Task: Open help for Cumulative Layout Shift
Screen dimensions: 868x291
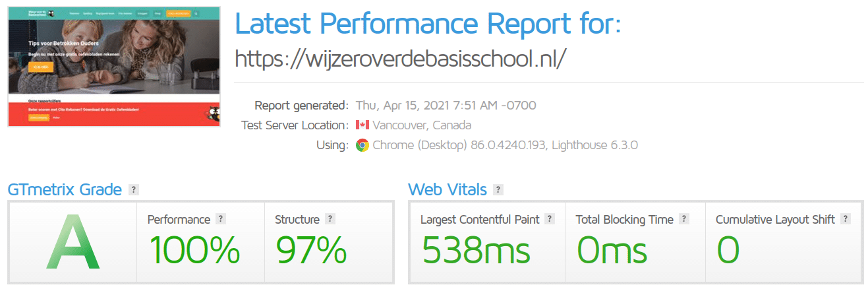Action: 846,219
